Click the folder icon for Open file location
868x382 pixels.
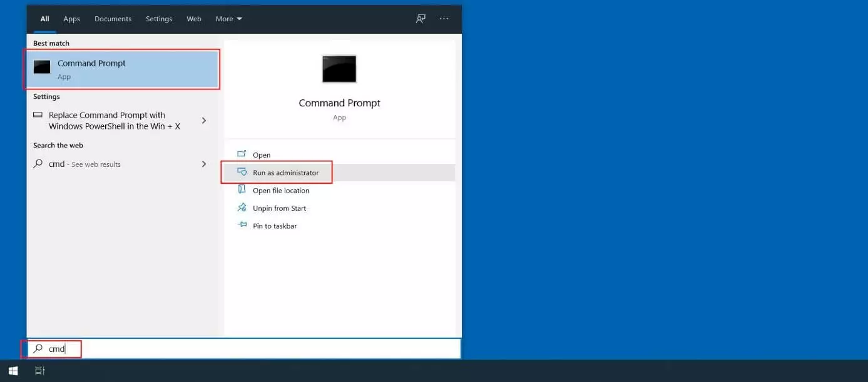(242, 190)
